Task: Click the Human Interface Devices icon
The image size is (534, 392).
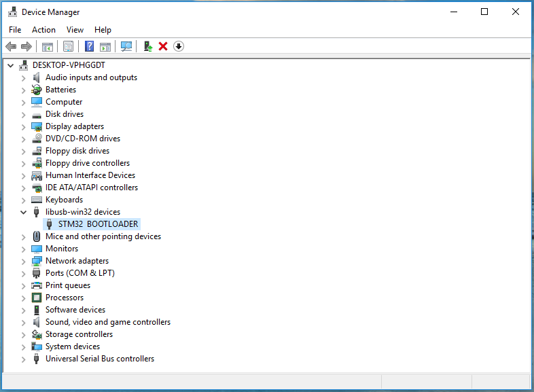Action: click(37, 175)
